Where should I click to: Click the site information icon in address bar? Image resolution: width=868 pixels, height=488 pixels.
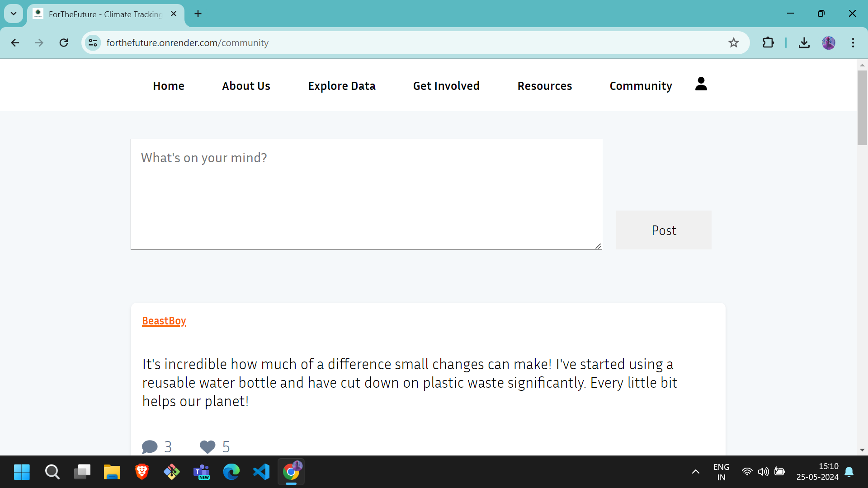tap(93, 43)
